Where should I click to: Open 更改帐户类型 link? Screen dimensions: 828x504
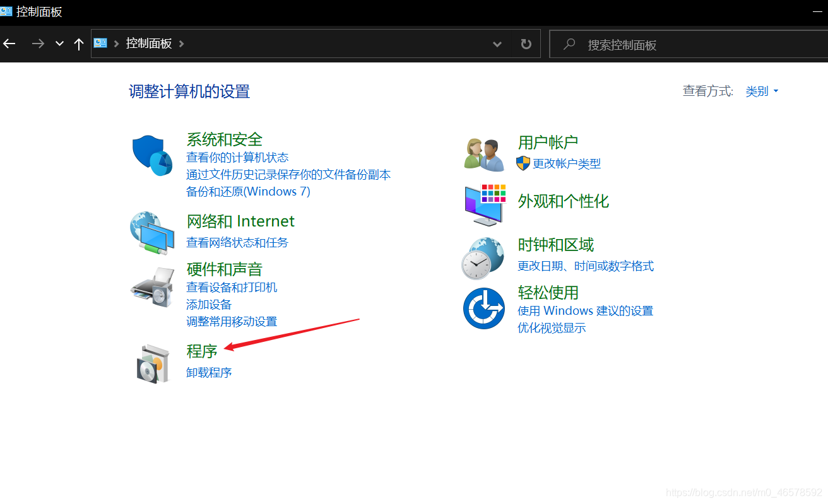tap(567, 163)
